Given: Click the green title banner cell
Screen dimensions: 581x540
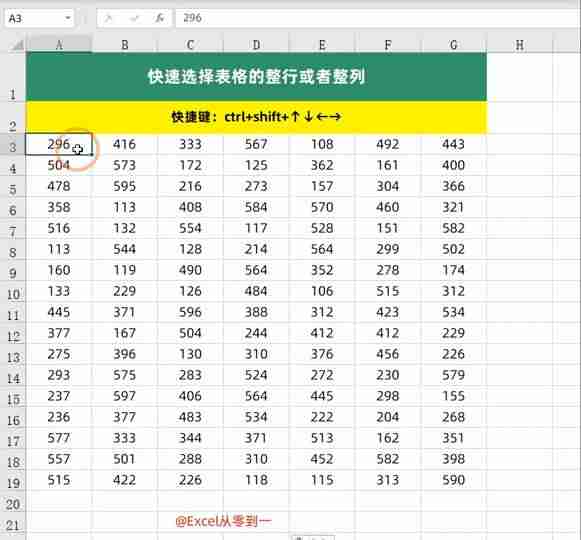Looking at the screenshot, I should point(256,77).
